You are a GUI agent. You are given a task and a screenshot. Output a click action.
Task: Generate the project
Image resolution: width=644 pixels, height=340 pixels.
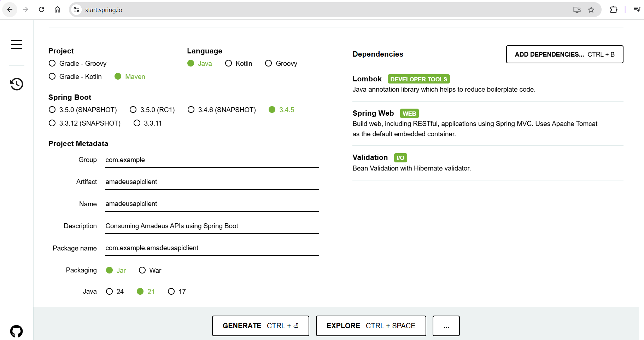[x=260, y=326]
